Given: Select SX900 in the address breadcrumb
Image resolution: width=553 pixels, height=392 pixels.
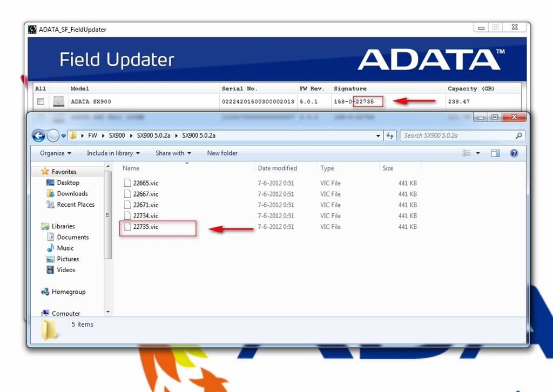Looking at the screenshot, I should point(117,136).
